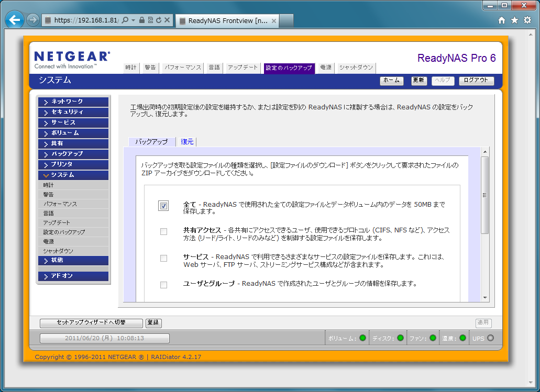This screenshot has height=392, width=540.
Task: Expand the ボリューム sidebar section
Action: click(x=73, y=133)
